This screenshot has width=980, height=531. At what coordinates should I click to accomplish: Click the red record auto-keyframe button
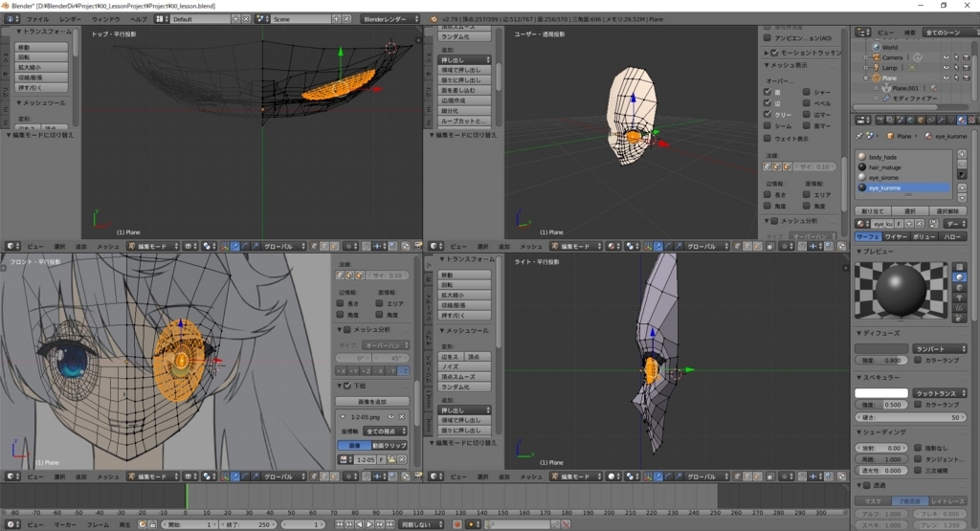pos(457,524)
